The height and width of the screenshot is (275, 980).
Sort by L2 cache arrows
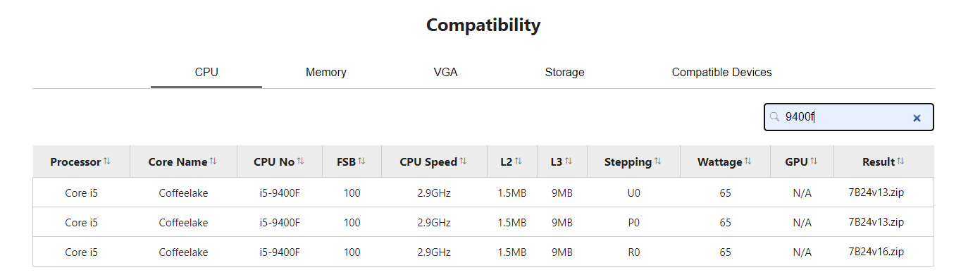pyautogui.click(x=519, y=161)
